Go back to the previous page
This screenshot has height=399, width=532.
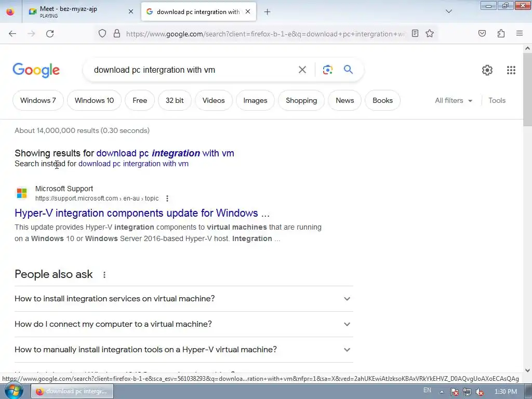[x=12, y=34]
